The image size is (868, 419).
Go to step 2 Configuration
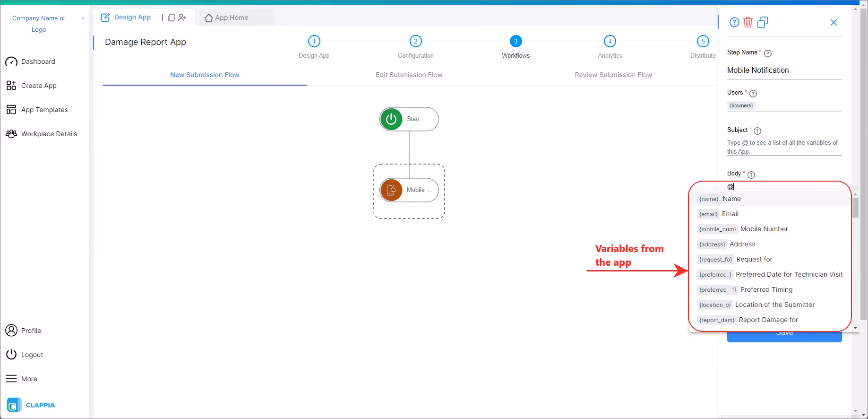416,41
